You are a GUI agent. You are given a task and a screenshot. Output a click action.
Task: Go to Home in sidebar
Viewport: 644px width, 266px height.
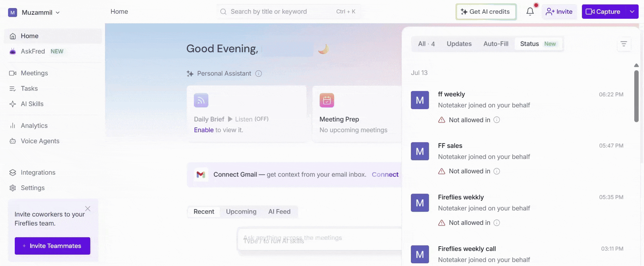click(x=53, y=36)
